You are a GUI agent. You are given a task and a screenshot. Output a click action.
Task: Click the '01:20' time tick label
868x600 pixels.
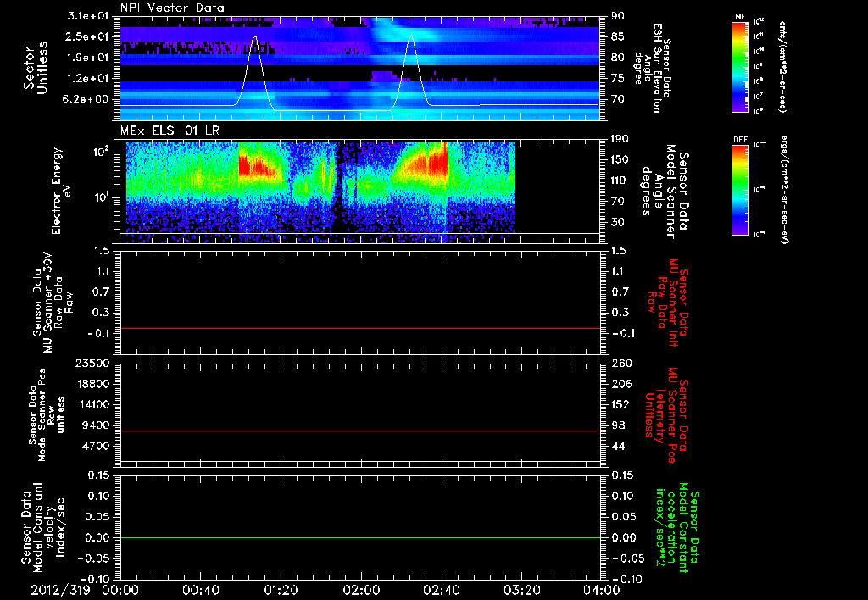[x=281, y=590]
